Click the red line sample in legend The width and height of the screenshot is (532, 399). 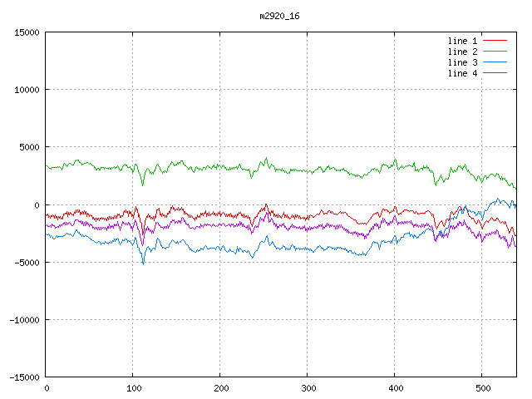(x=495, y=41)
